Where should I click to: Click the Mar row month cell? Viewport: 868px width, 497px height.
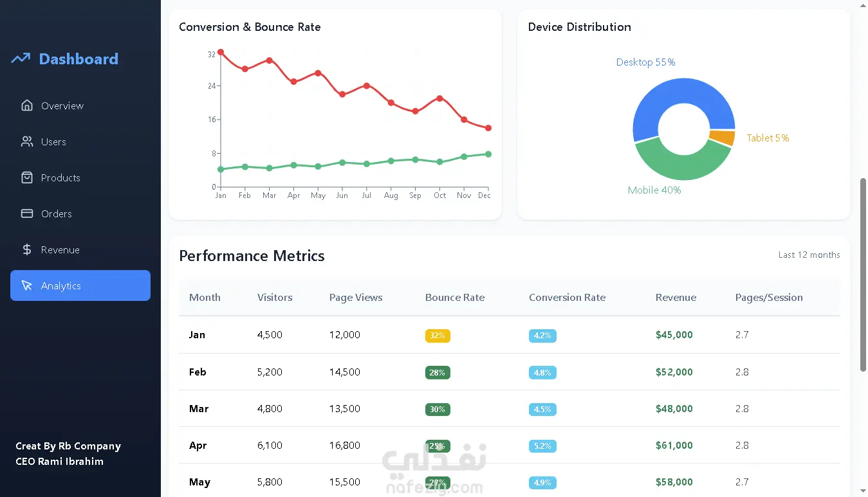click(199, 409)
